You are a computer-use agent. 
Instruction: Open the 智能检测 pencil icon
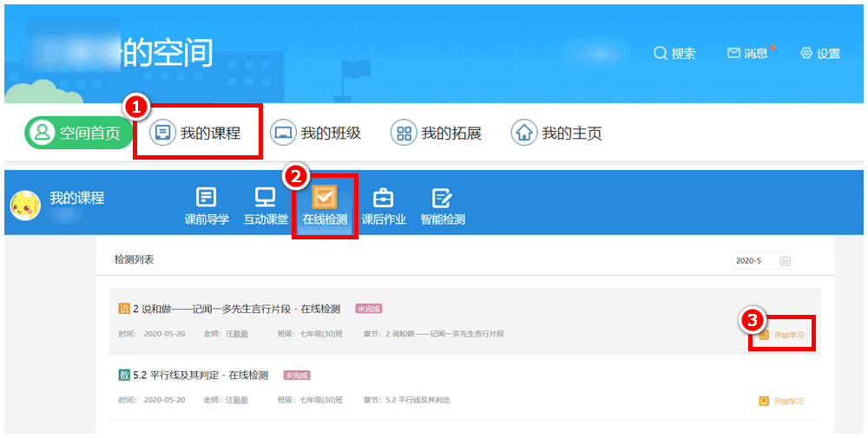[x=442, y=197]
